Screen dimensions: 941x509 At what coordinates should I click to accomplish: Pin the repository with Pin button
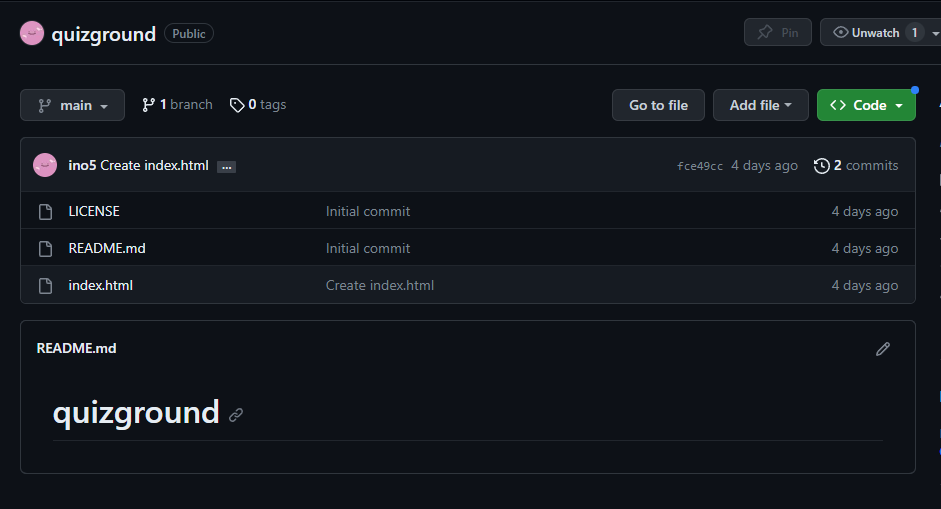point(778,32)
